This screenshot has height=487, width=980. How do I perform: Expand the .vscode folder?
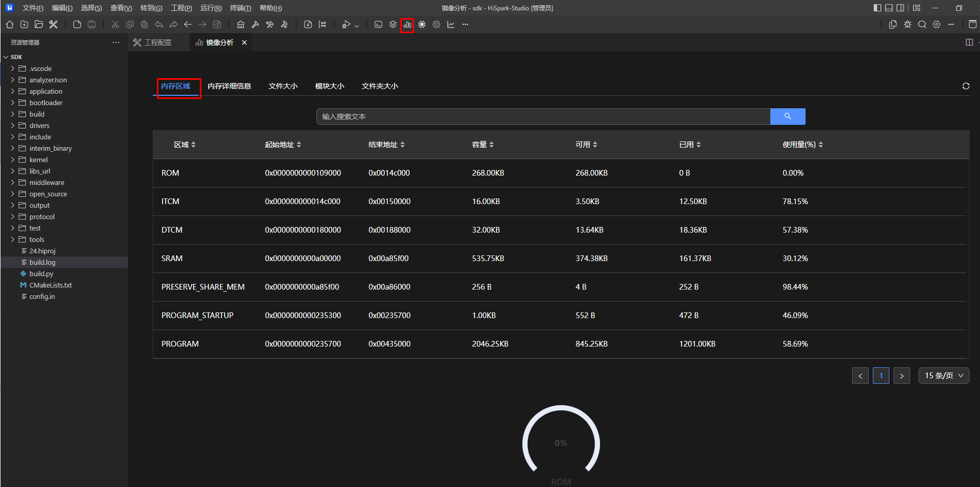13,68
